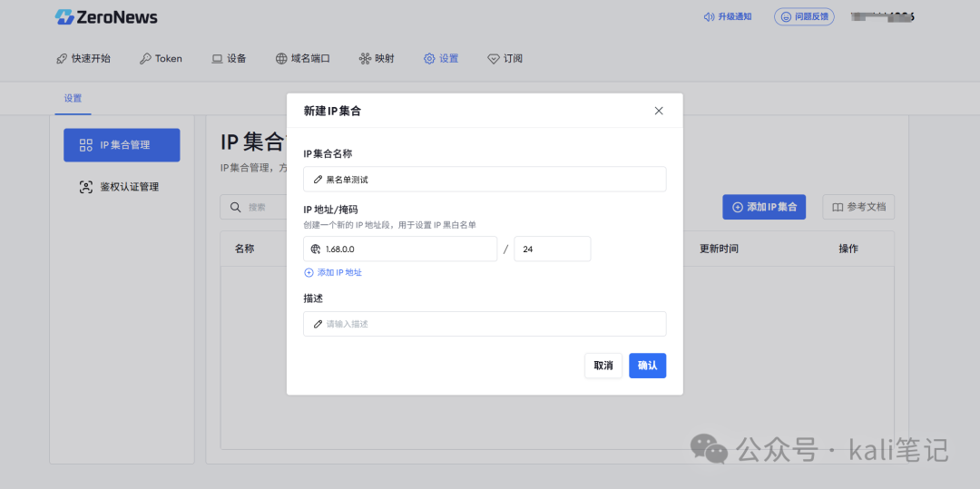Viewport: 980px width, 489px height.
Task: Click the smiley icon in 问题反馈
Action: coord(786,16)
